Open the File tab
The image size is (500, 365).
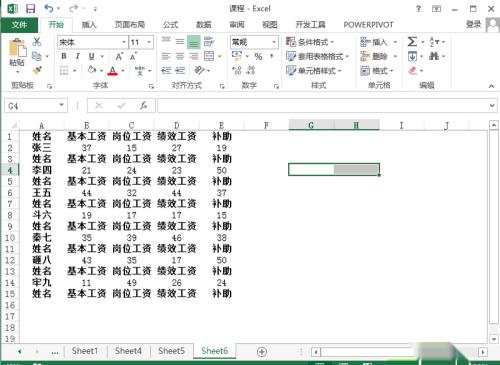click(19, 25)
